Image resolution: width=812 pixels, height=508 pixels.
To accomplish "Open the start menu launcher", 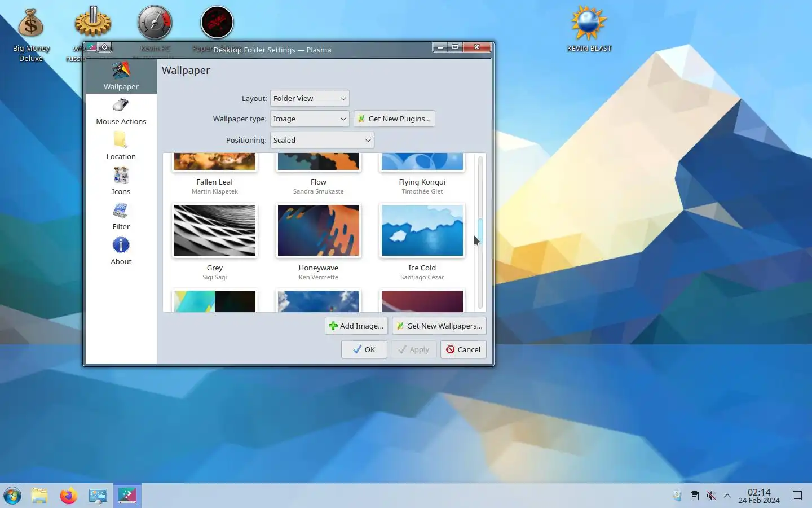I will point(12,496).
